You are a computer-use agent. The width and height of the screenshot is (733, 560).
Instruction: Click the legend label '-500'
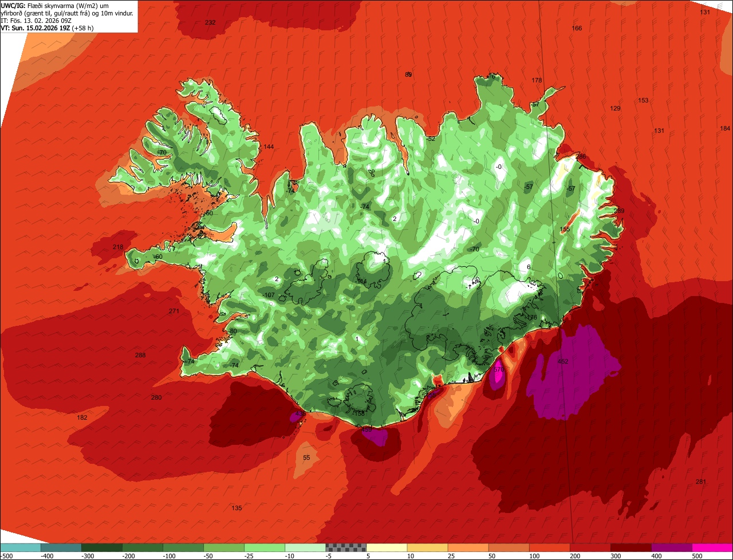point(7,555)
